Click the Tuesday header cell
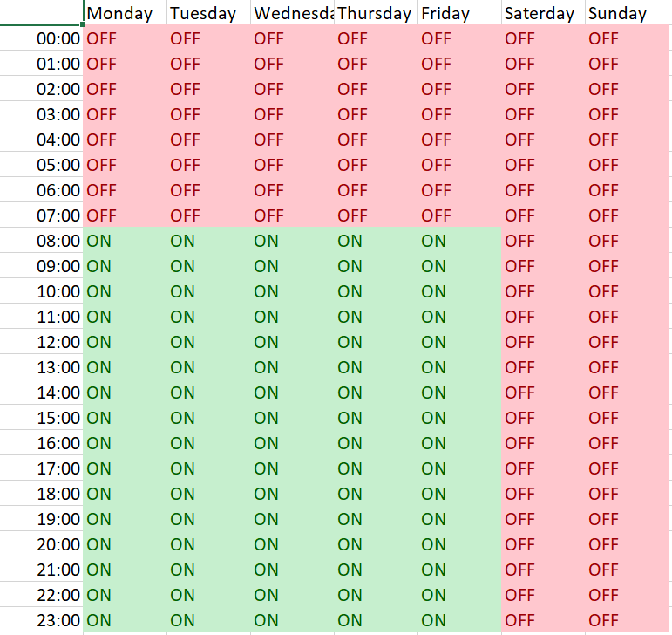Screen dimensions: 672x635 [207, 13]
